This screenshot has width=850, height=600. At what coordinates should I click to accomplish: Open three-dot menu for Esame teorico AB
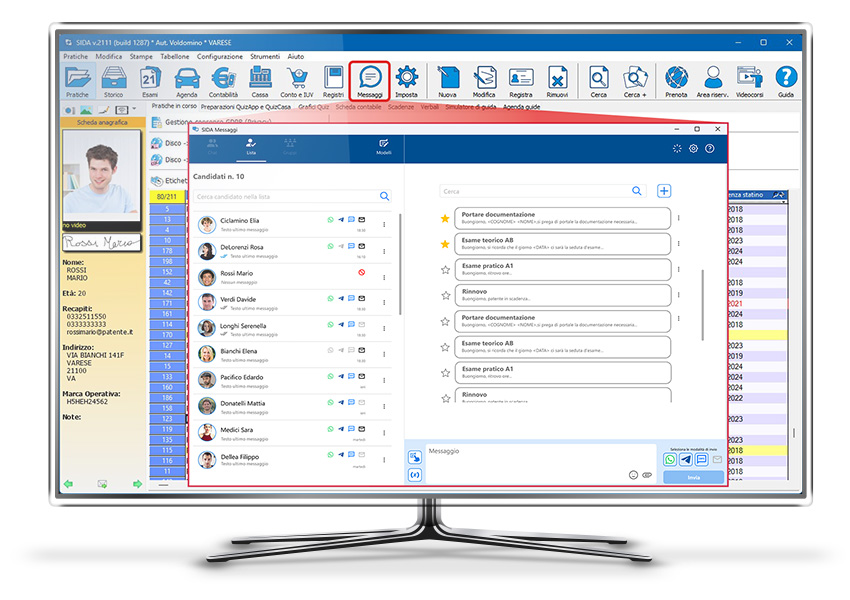tap(679, 244)
